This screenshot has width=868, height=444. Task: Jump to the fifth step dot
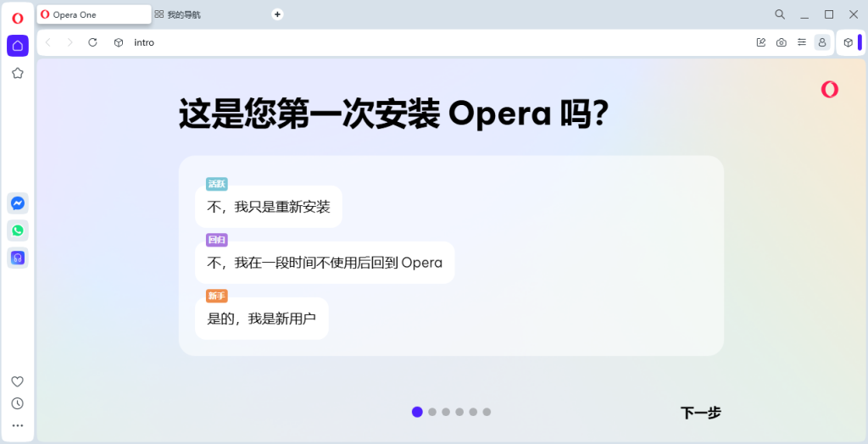[x=473, y=412]
